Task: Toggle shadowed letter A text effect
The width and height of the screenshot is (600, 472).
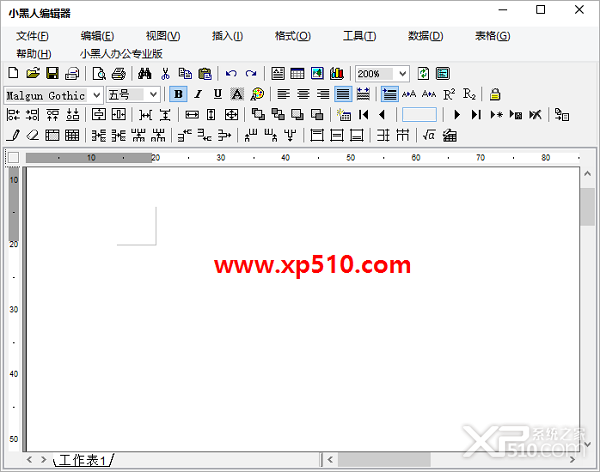Action: coord(237,94)
